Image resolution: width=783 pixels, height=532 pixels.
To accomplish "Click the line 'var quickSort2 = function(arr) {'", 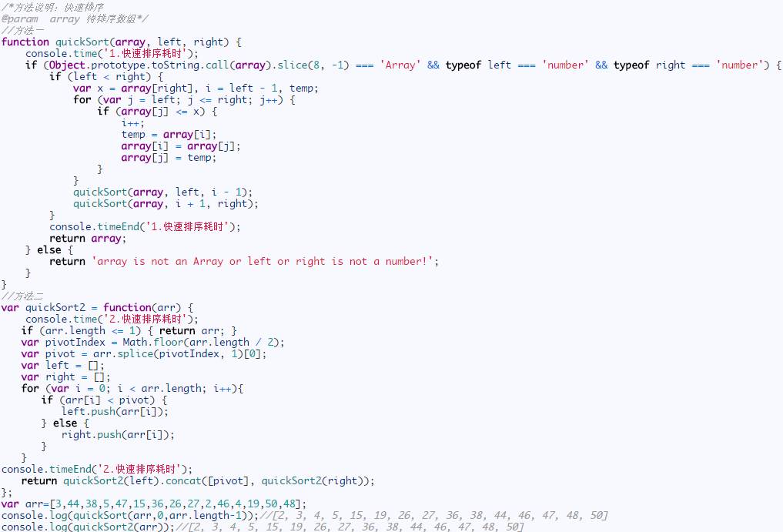I will 97,307.
